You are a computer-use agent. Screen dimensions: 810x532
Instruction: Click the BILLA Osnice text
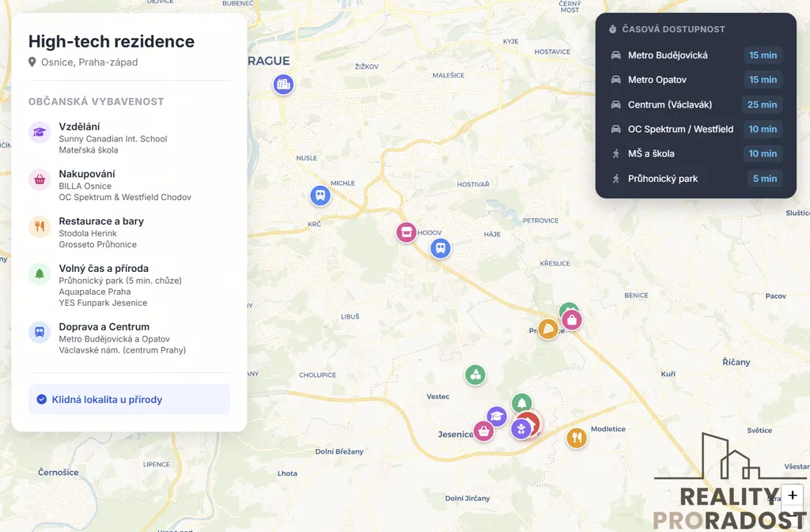tap(85, 187)
